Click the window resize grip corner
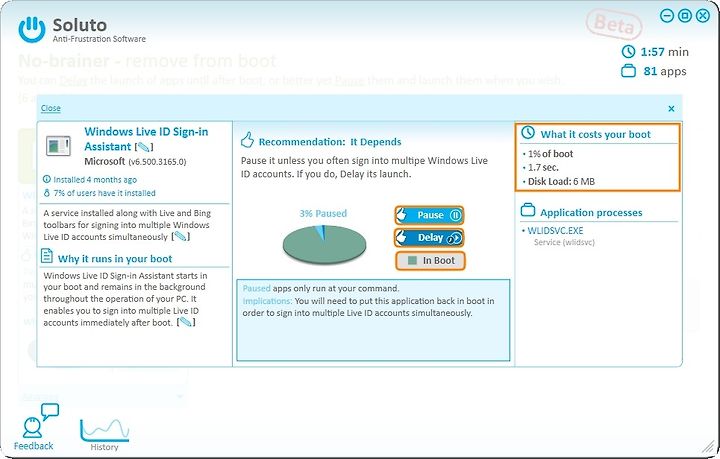 click(709, 448)
